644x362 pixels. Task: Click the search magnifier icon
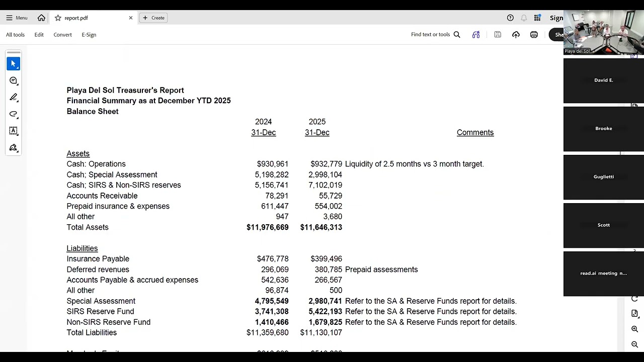(x=457, y=35)
